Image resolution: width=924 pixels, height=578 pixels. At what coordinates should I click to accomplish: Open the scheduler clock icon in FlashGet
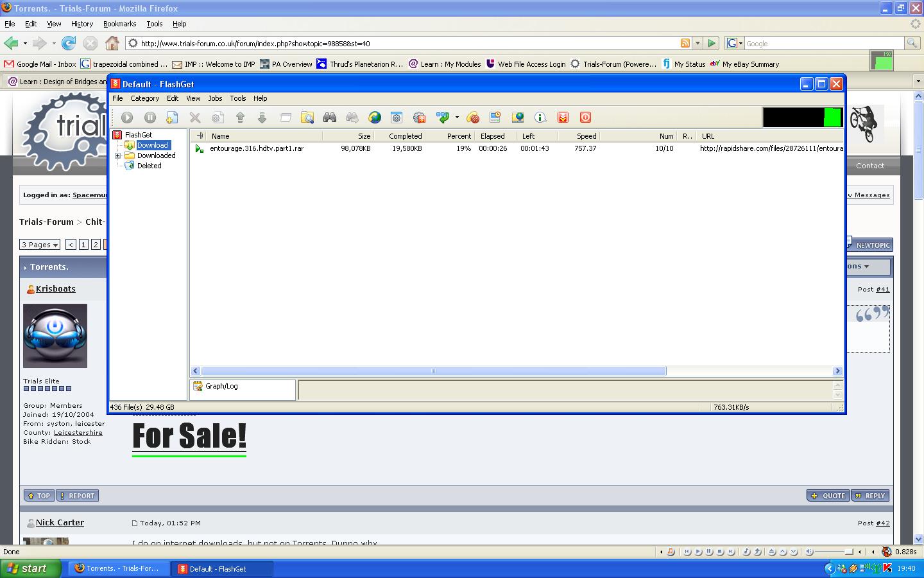tap(495, 118)
